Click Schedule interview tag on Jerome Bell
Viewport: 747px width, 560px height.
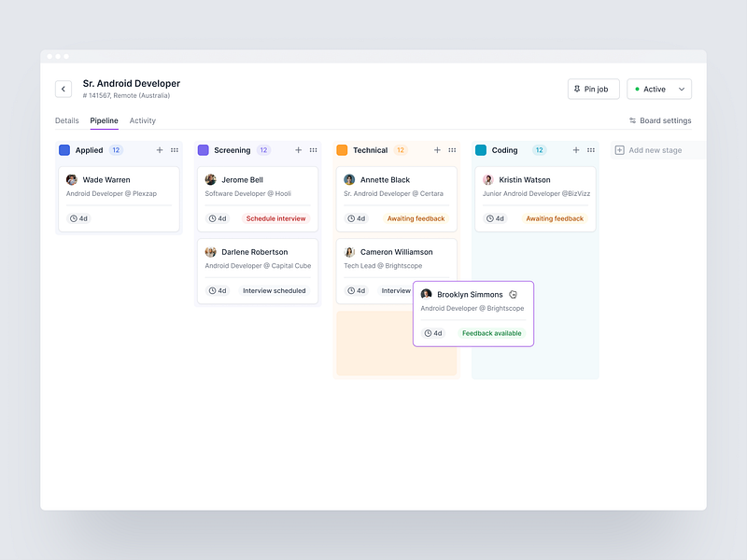[275, 218]
